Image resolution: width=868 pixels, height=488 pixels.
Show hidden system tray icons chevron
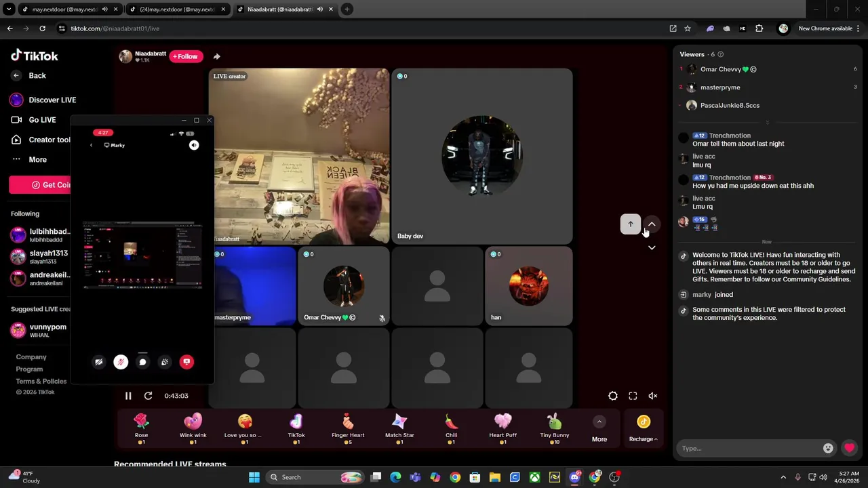click(783, 477)
